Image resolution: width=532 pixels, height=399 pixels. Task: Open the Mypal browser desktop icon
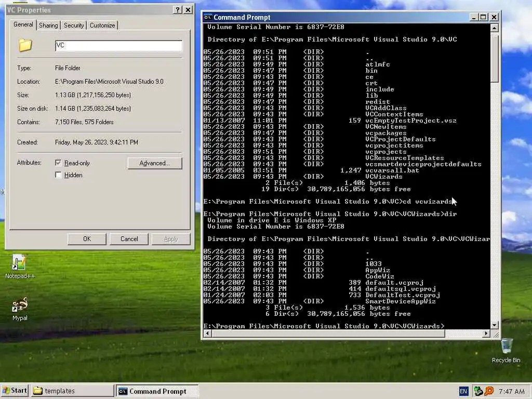[x=19, y=309]
